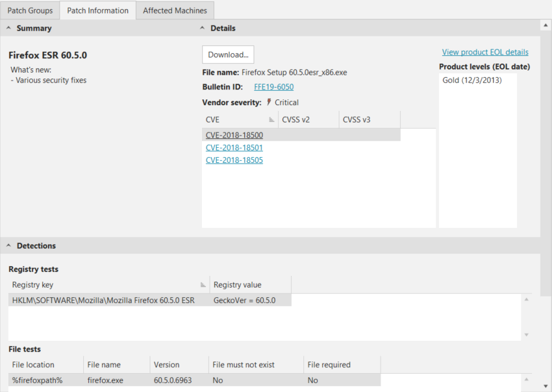Collapse the Details section

[x=202, y=28]
